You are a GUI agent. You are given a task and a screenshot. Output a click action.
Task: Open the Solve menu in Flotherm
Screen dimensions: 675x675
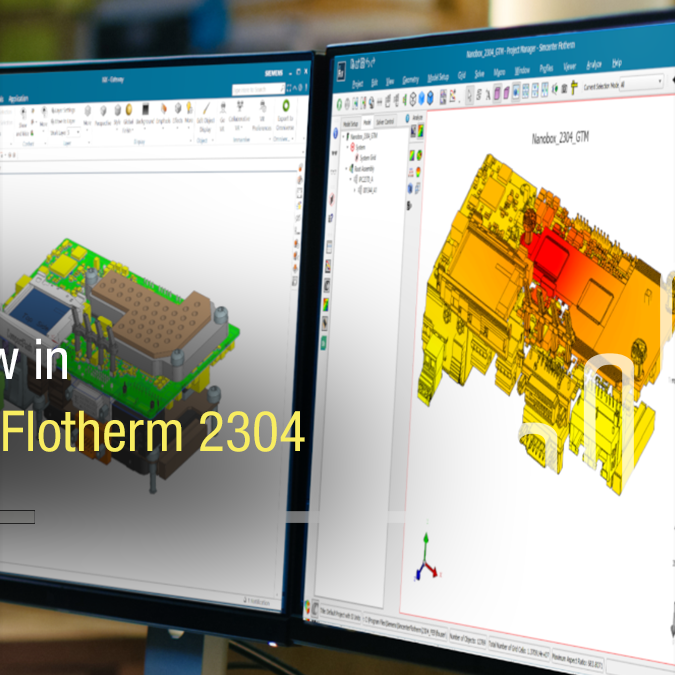point(479,74)
